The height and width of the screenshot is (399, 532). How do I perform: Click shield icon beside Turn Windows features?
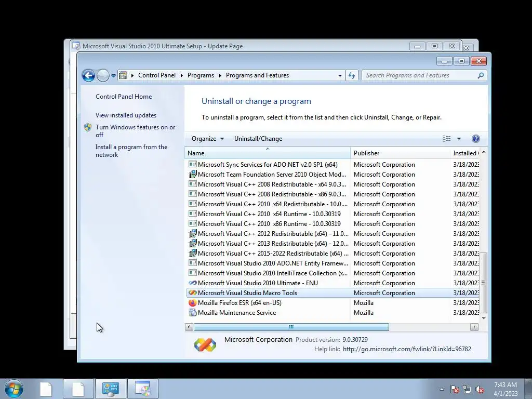[88, 127]
